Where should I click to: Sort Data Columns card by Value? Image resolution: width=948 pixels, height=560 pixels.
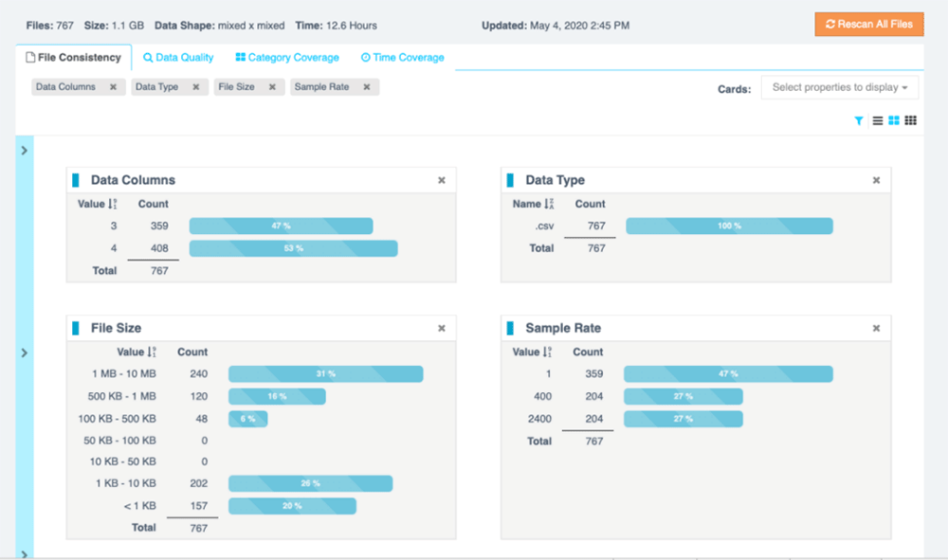[x=113, y=204]
